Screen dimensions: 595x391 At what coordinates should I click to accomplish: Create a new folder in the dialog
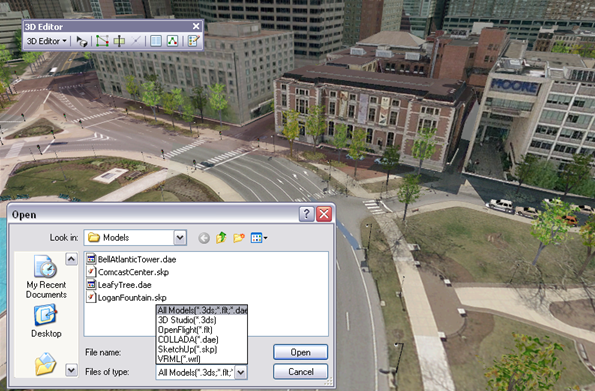tap(239, 238)
